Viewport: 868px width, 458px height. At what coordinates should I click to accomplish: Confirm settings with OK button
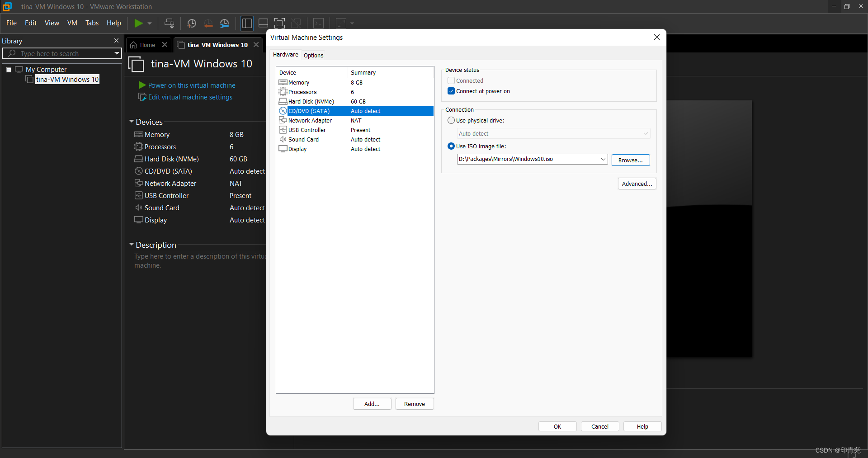coord(557,426)
